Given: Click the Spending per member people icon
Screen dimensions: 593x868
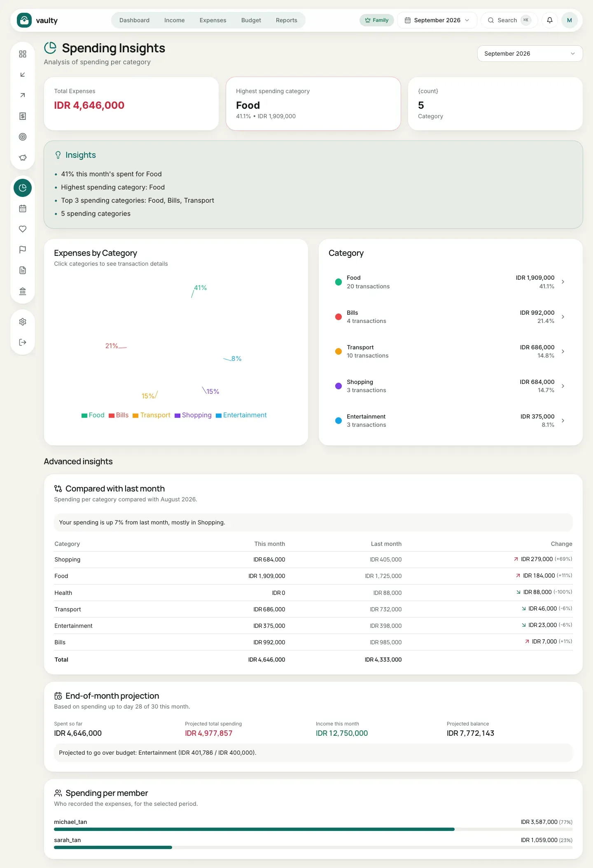Looking at the screenshot, I should coord(58,793).
